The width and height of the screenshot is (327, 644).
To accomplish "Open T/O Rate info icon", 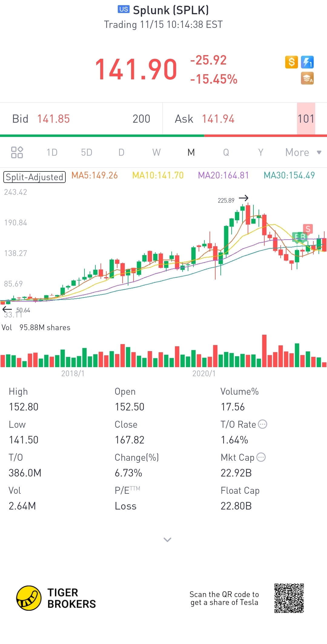I will pos(263,424).
